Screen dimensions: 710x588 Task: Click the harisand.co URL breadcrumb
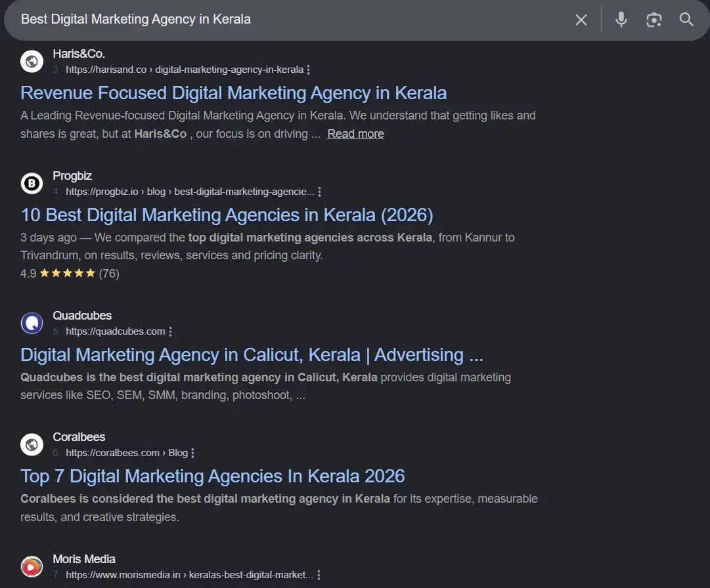coord(185,70)
